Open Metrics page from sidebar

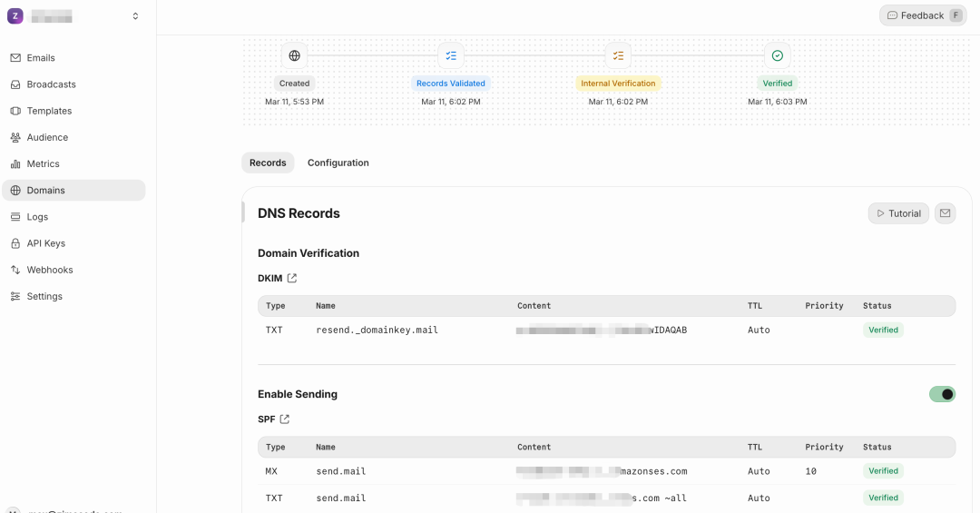click(x=73, y=164)
